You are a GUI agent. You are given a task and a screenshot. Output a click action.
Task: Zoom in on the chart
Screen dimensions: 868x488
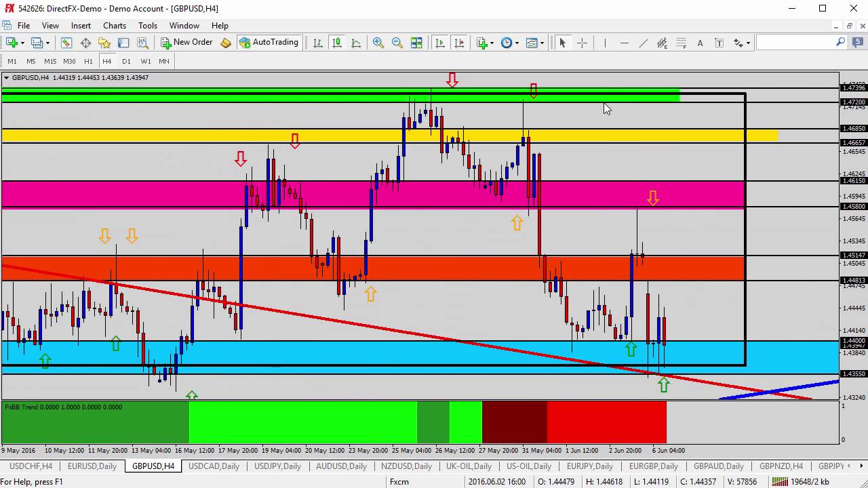point(378,43)
